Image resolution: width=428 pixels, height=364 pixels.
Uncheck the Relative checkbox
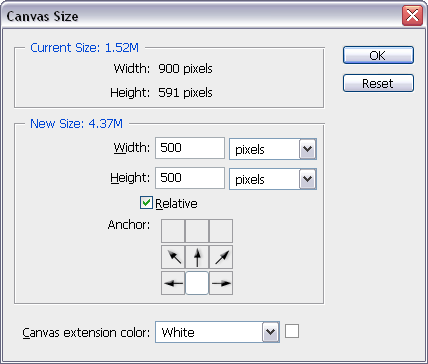[x=146, y=203]
